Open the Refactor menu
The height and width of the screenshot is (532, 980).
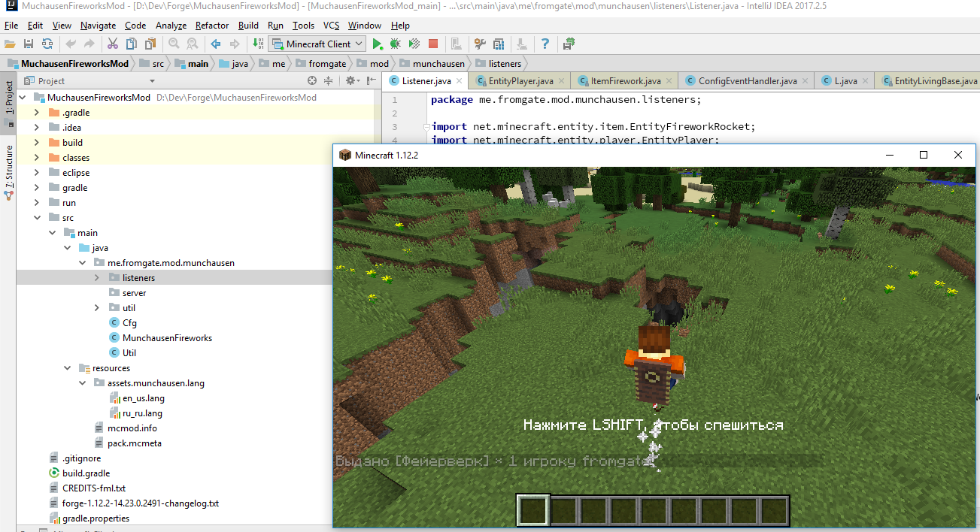(212, 26)
